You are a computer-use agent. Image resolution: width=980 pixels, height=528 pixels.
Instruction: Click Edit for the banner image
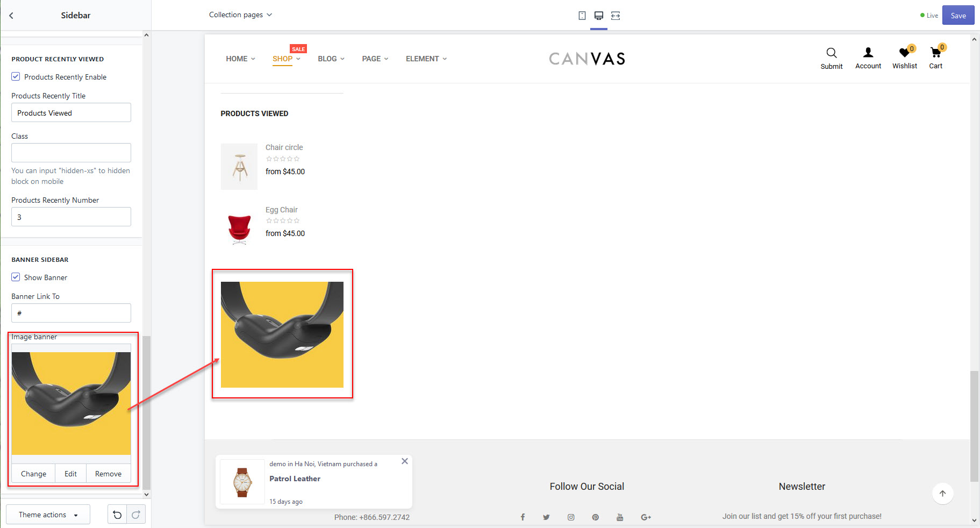(70, 474)
